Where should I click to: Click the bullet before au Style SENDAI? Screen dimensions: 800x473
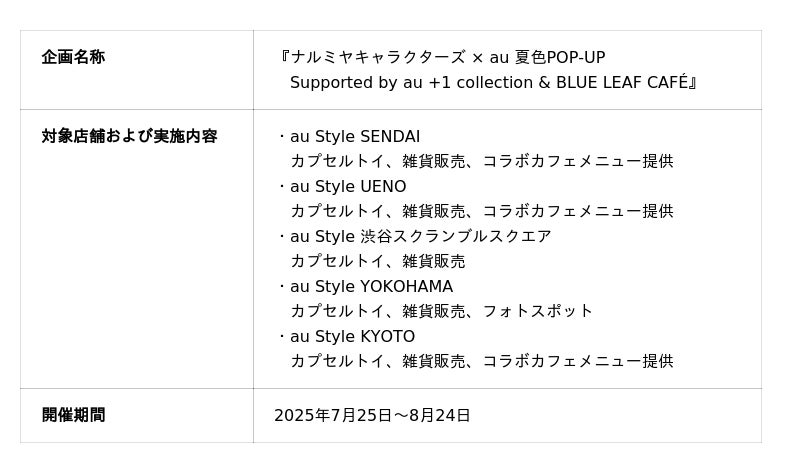(281, 136)
